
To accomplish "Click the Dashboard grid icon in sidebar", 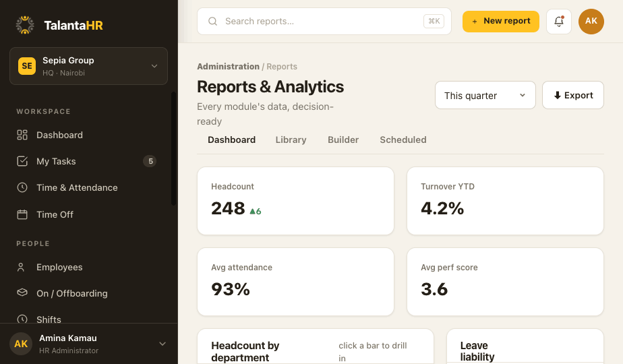I will pyautogui.click(x=22, y=135).
